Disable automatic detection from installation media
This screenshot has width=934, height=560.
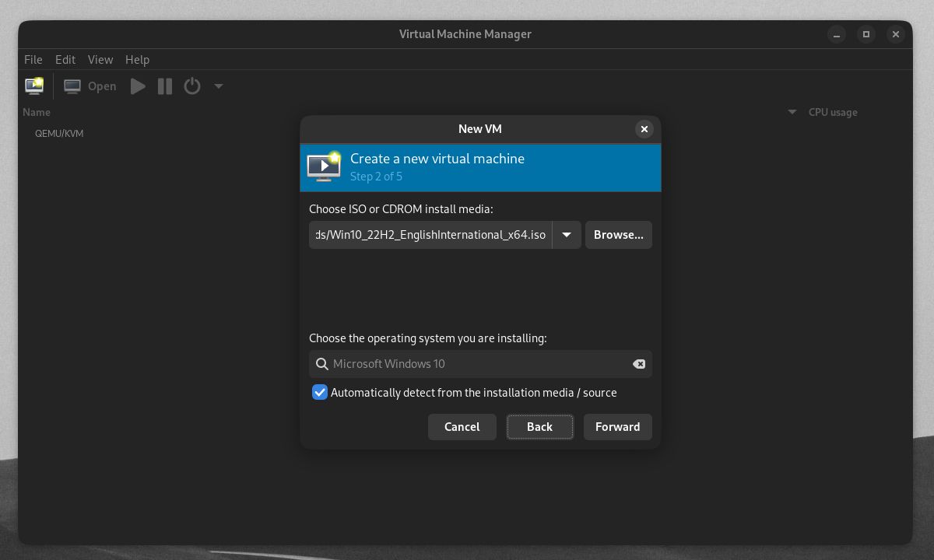[319, 392]
